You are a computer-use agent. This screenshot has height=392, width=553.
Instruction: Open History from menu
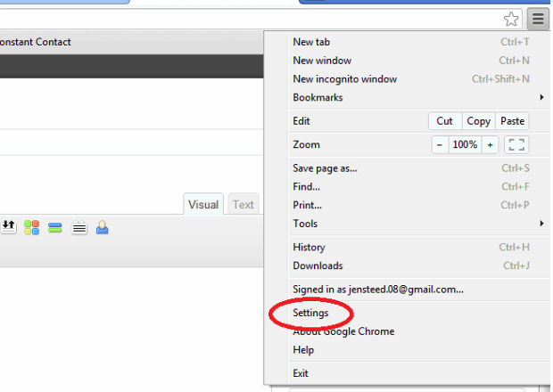click(419, 247)
